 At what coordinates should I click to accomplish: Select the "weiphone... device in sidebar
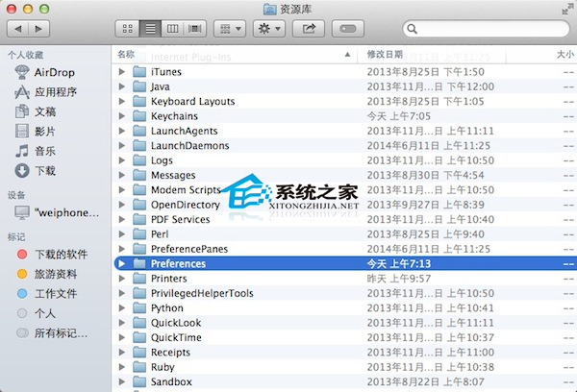[57, 212]
